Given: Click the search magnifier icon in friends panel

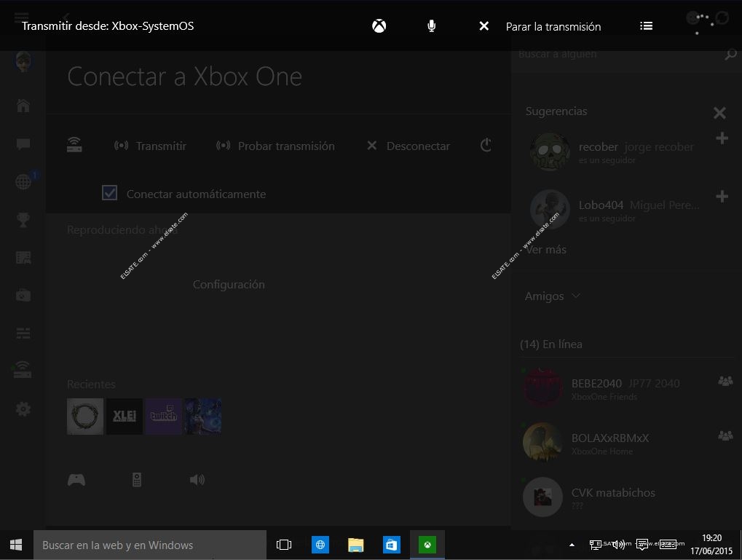Looking at the screenshot, I should [x=730, y=55].
